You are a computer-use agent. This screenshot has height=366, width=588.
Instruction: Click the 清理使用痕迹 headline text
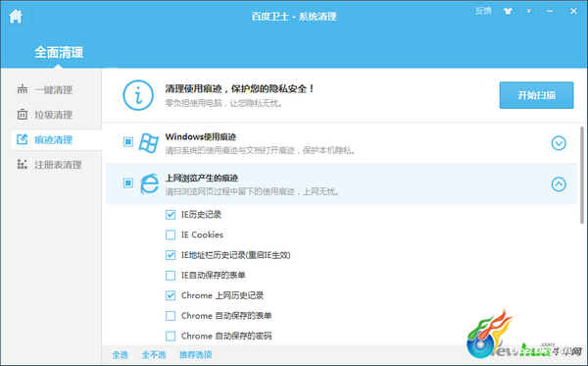(x=240, y=89)
